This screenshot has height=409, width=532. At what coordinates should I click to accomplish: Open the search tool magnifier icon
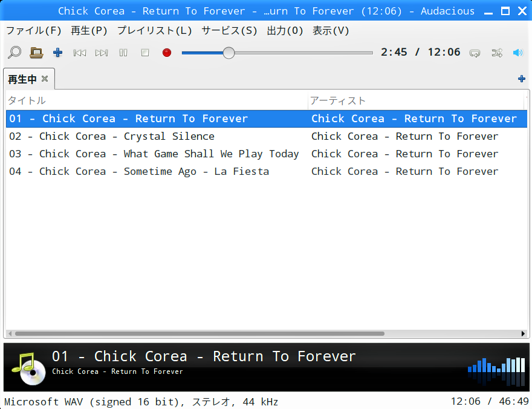click(x=15, y=53)
